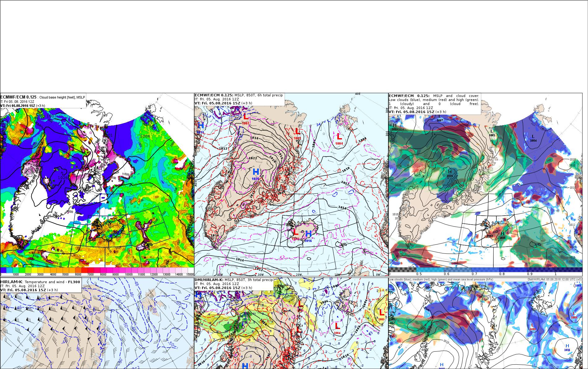Click red 'L 1012' over Iceland, ECMWF precip map
Screen dimensions: 588x369
[296, 234]
